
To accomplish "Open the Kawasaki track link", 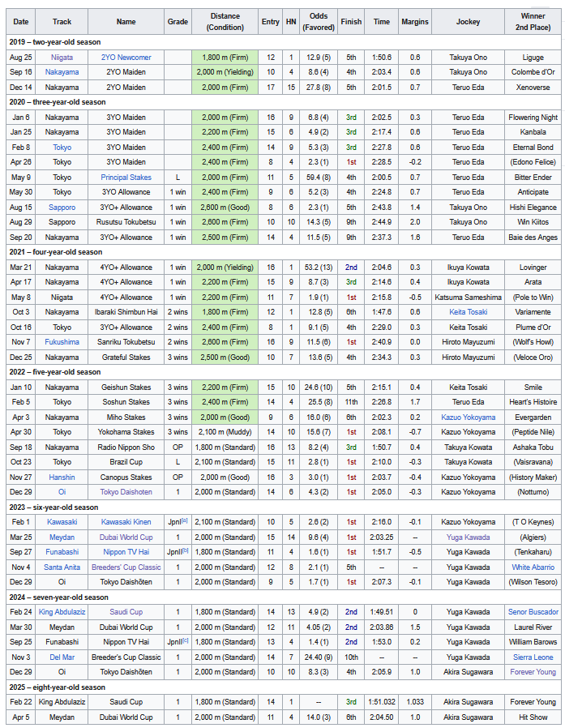I will point(62,522).
